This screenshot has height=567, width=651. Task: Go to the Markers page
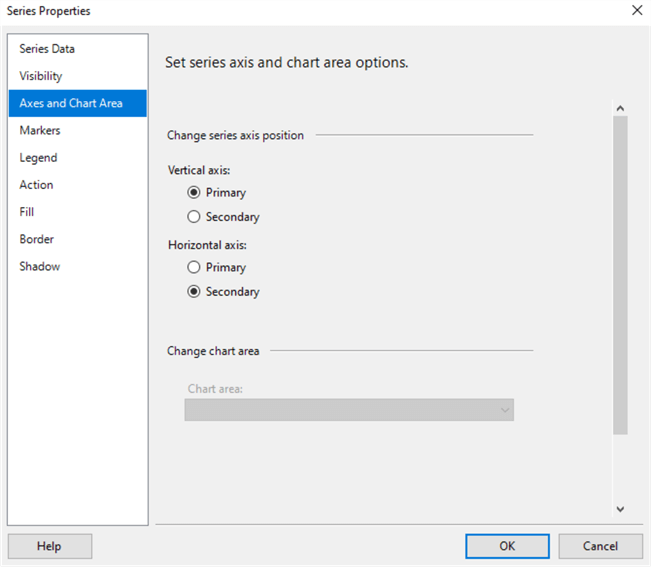click(40, 130)
